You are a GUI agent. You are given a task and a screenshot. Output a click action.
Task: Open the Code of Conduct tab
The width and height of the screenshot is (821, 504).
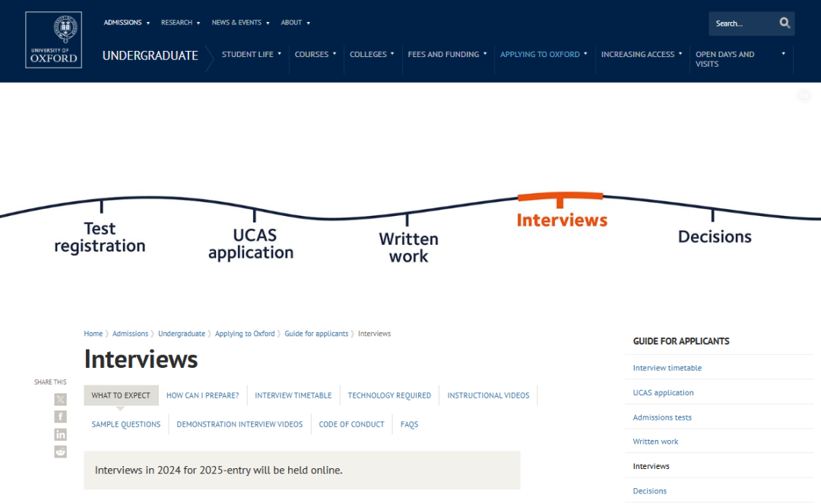click(351, 424)
